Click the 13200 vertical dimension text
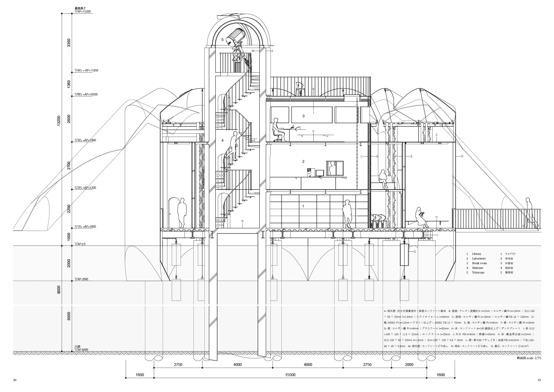The width and height of the screenshot is (554, 392). [x=59, y=121]
